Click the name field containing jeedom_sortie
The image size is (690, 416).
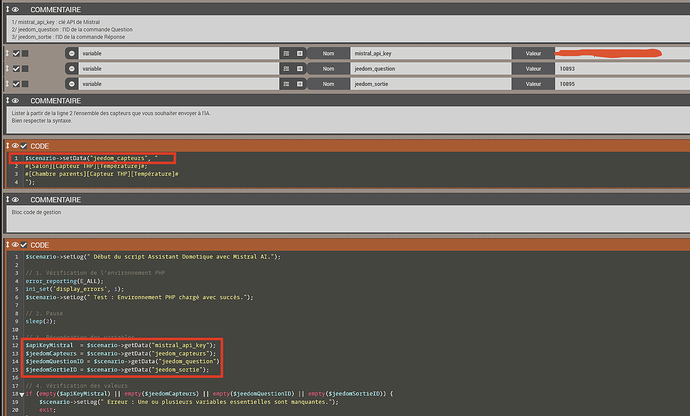(x=431, y=84)
